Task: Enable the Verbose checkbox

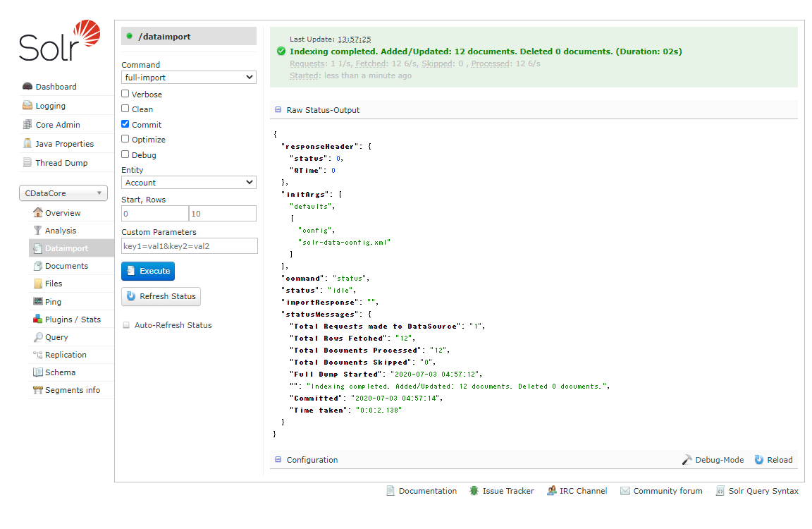Action: [125, 94]
